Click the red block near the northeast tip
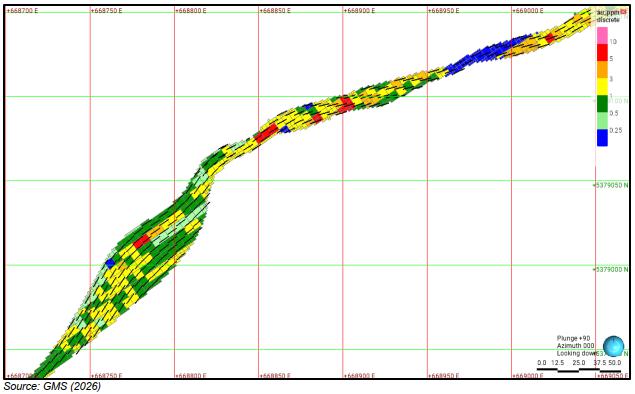Screen dimensions: 635x394 [550, 38]
